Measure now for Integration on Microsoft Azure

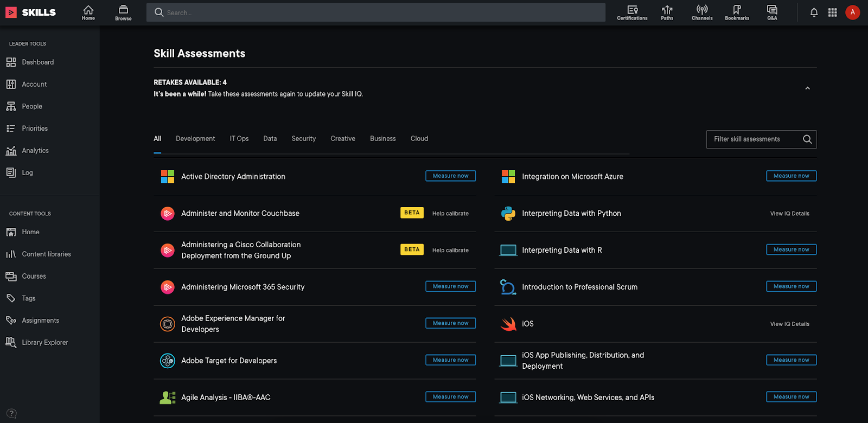click(x=792, y=176)
